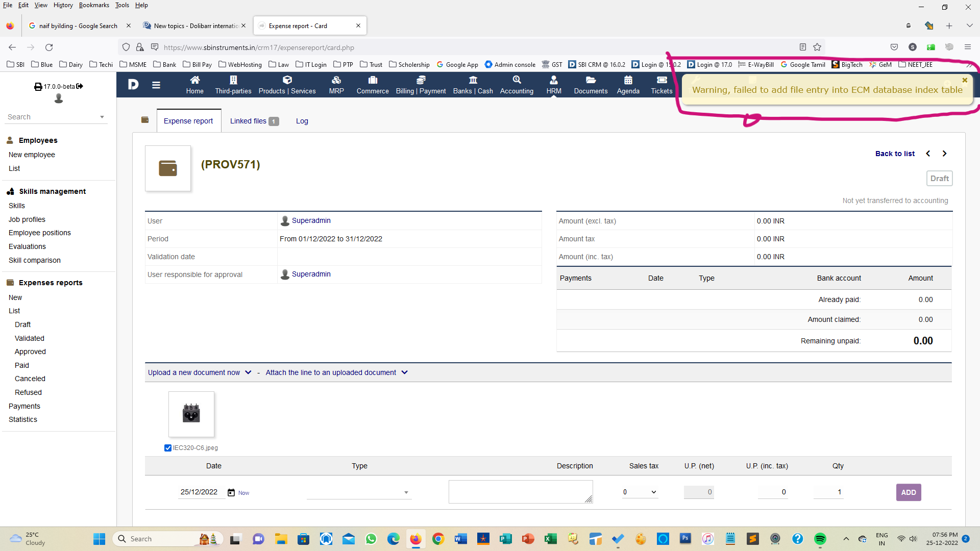
Task: Toggle the hamburger side menu icon
Action: coord(156,85)
